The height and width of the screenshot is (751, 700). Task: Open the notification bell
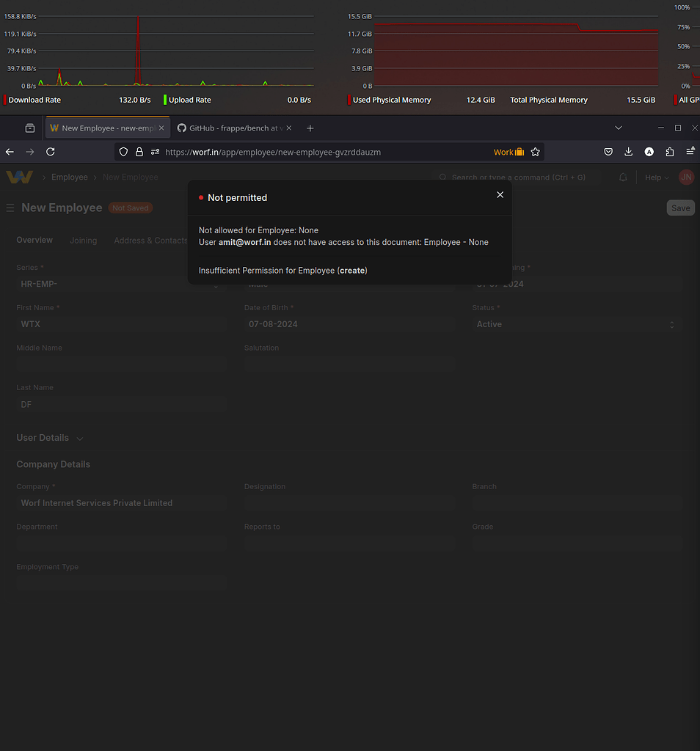[623, 177]
